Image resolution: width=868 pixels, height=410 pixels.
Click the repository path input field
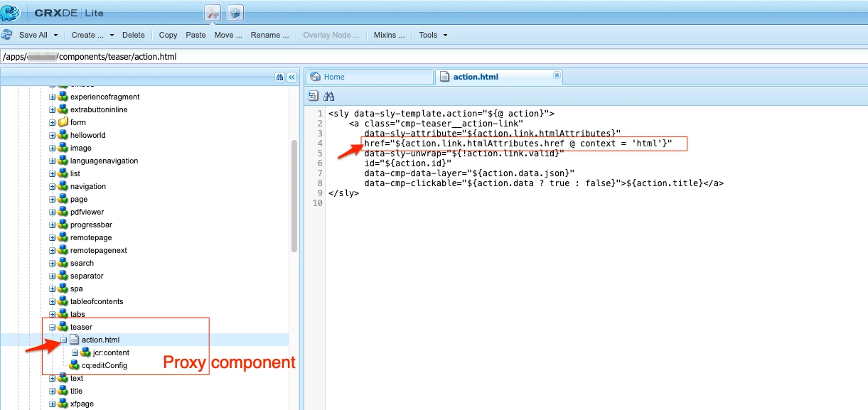click(434, 56)
